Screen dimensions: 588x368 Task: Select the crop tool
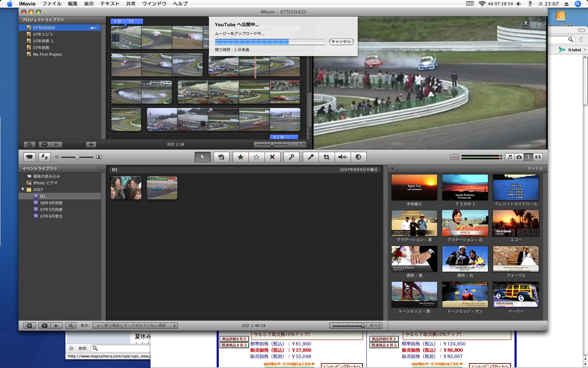[x=327, y=157]
